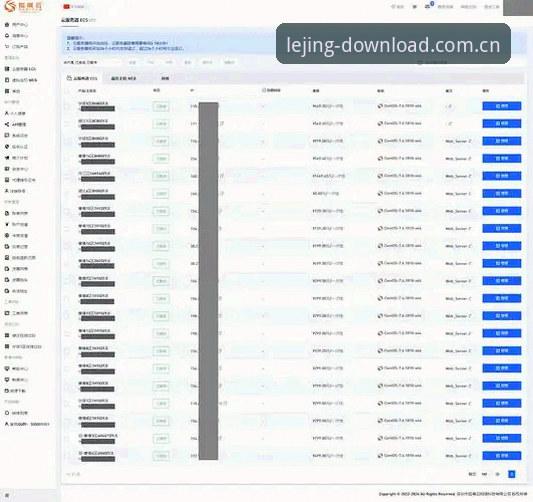
Task: Tick the checkbox of the first server row
Action: point(67,106)
